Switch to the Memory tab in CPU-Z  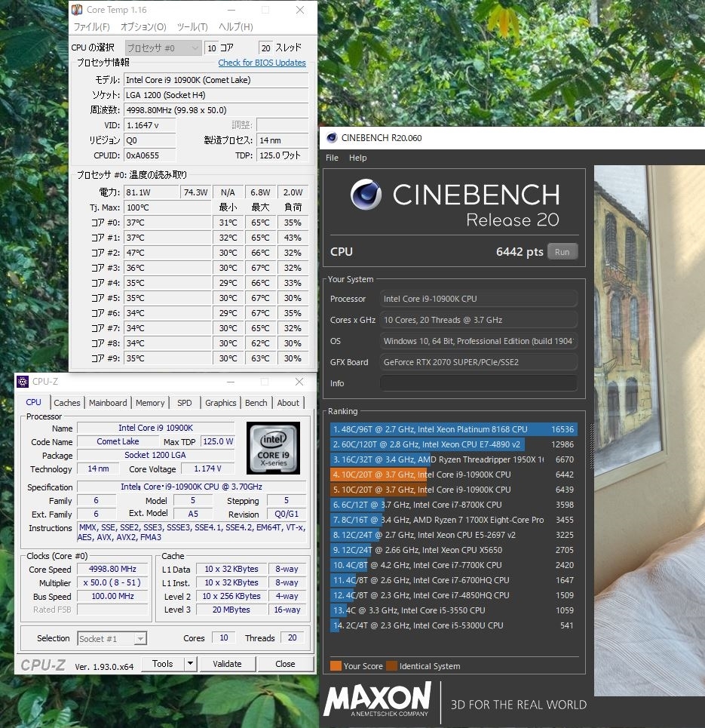[150, 403]
